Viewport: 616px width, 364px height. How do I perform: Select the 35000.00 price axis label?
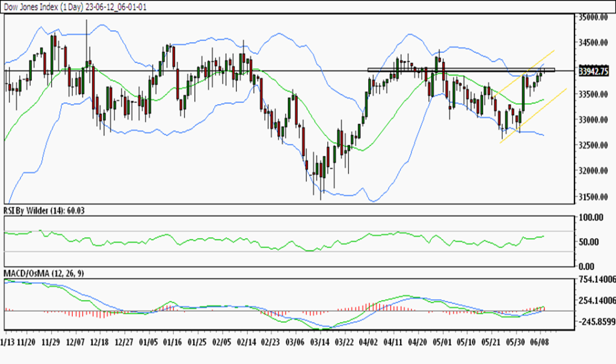click(x=593, y=17)
